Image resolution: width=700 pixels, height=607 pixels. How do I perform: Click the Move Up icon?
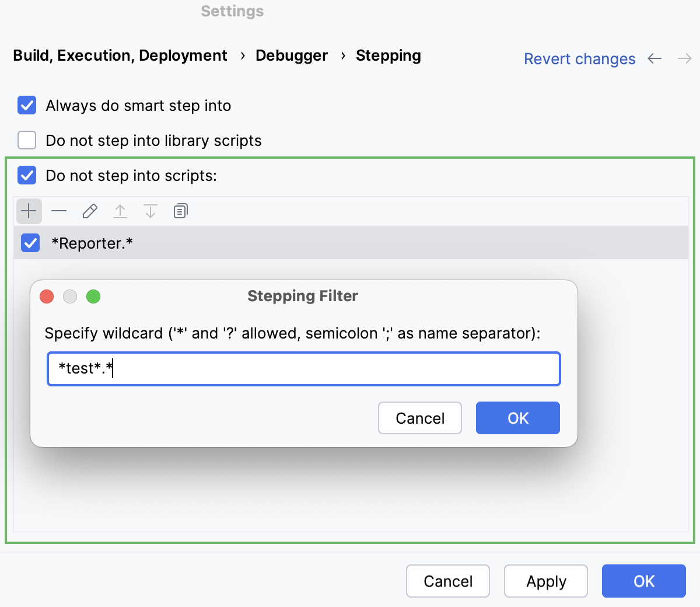(120, 211)
